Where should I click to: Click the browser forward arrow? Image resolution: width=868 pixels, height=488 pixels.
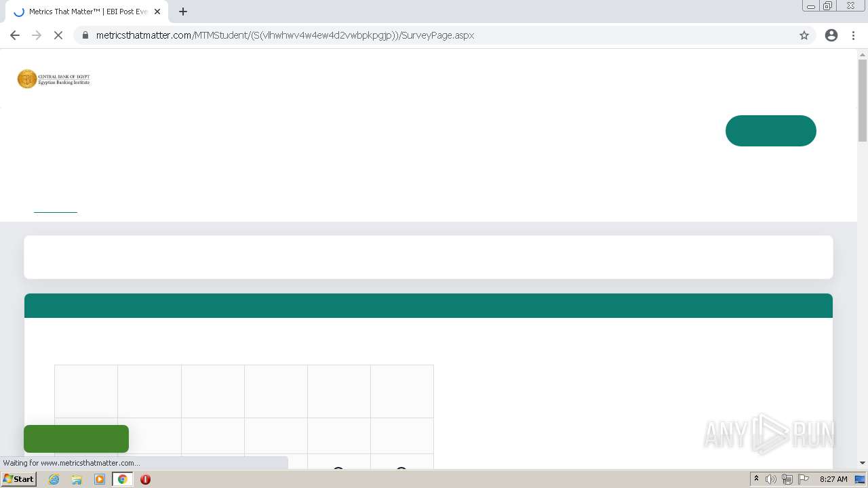click(37, 35)
